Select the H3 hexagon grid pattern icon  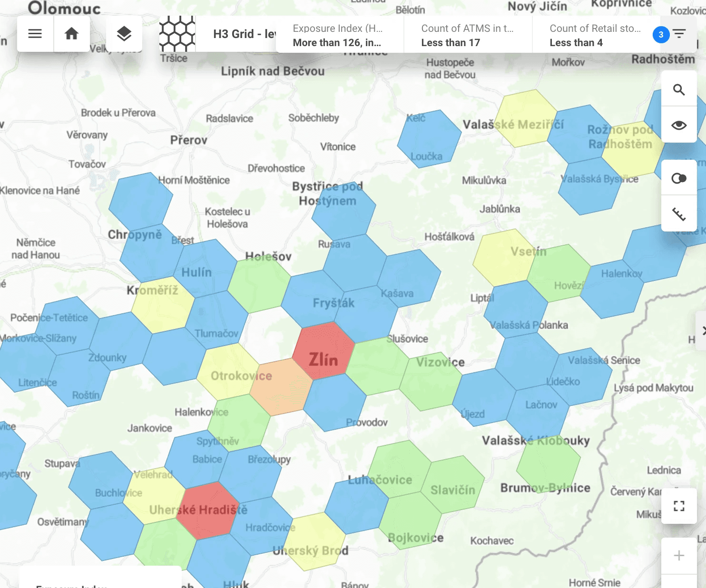coord(177,34)
